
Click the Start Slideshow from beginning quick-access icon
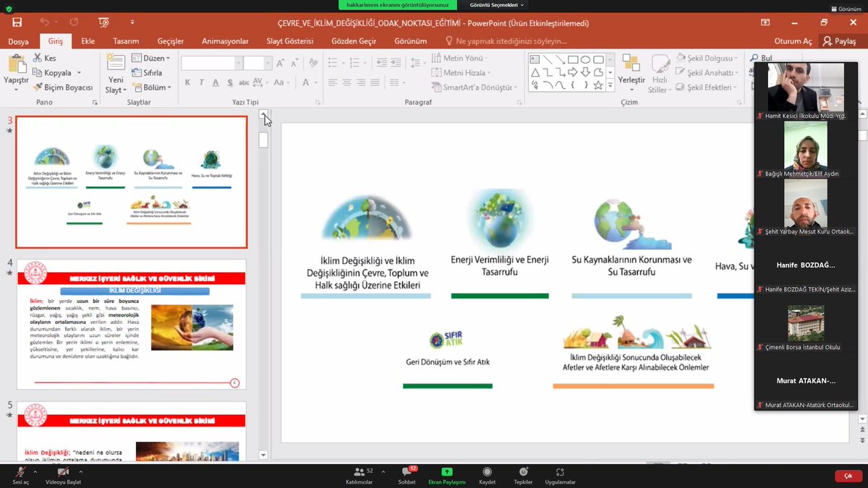(x=103, y=22)
